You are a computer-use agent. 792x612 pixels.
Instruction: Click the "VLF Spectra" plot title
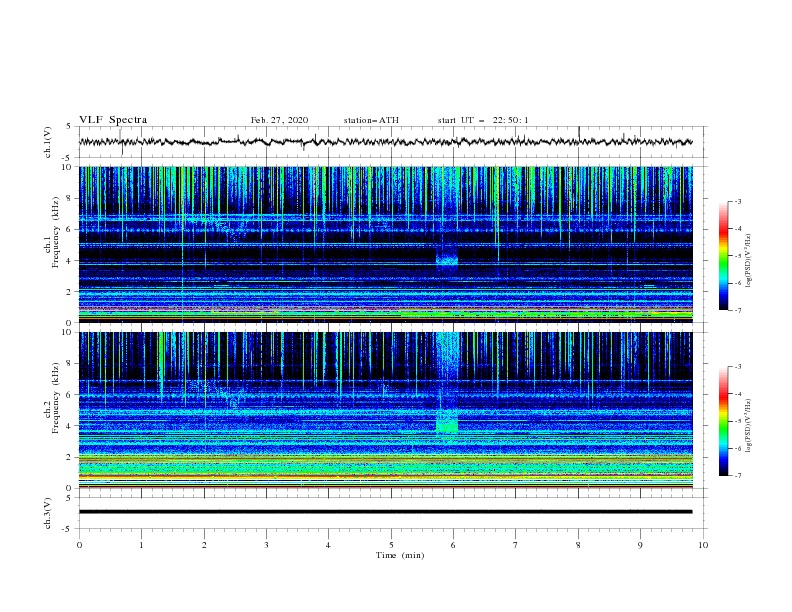click(x=113, y=120)
